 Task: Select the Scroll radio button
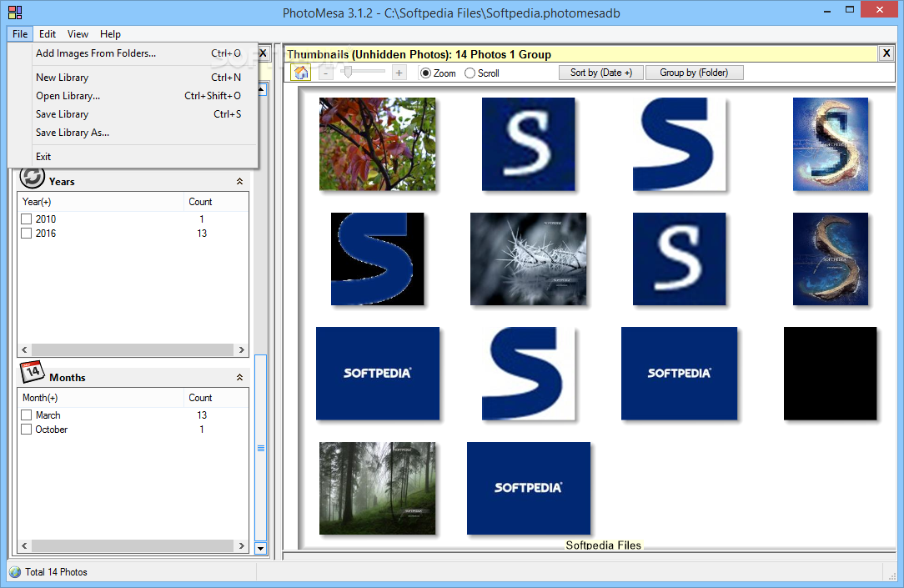pyautogui.click(x=470, y=73)
